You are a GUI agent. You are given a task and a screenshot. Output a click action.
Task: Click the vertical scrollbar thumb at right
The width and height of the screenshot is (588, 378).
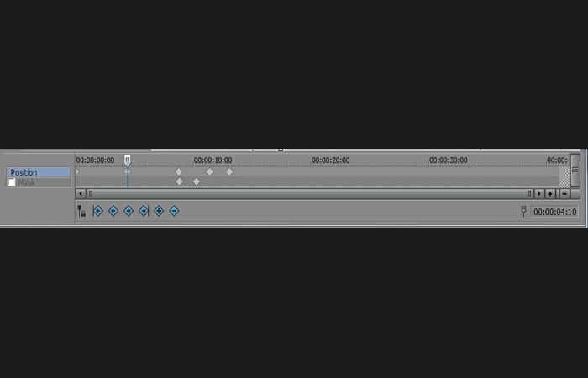(575, 171)
